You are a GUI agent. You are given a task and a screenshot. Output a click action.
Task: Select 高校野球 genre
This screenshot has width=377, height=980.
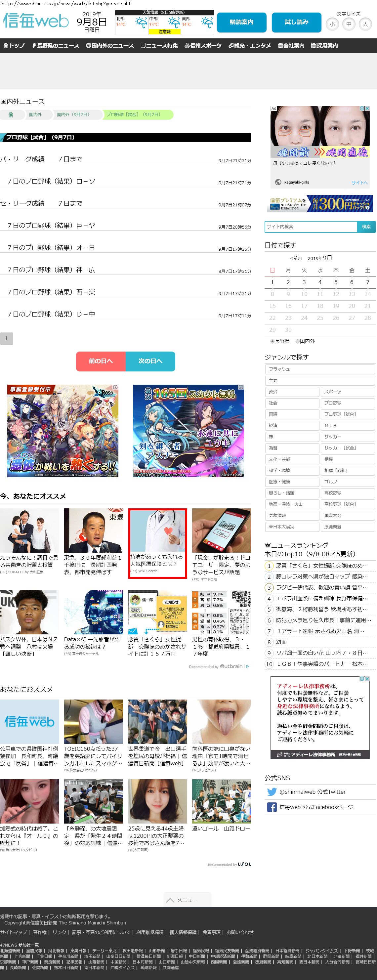[x=348, y=493]
